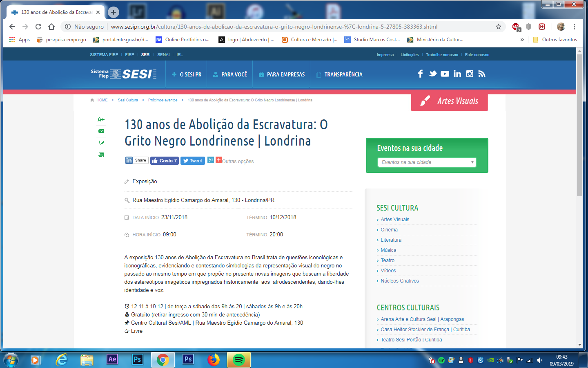Increase font size with A+ icon
The height and width of the screenshot is (368, 588).
(101, 119)
